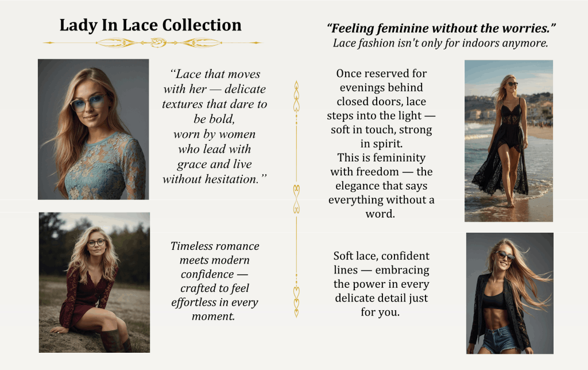Click the "Lady In Lace Collection" title
Image resolution: width=588 pixels, height=370 pixels.
pyautogui.click(x=150, y=26)
